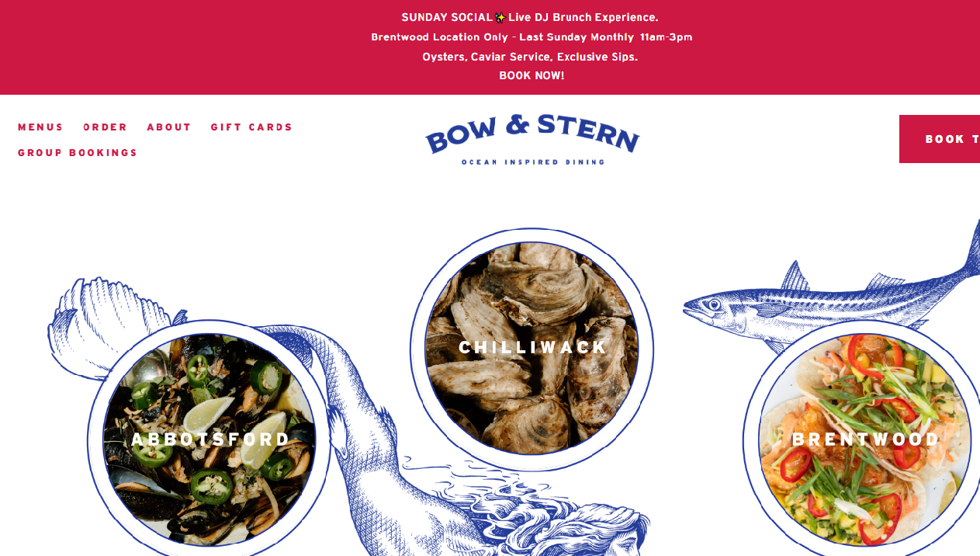This screenshot has height=556, width=980.
Task: Pick the Brentwood tacos location circle
Action: (x=863, y=440)
